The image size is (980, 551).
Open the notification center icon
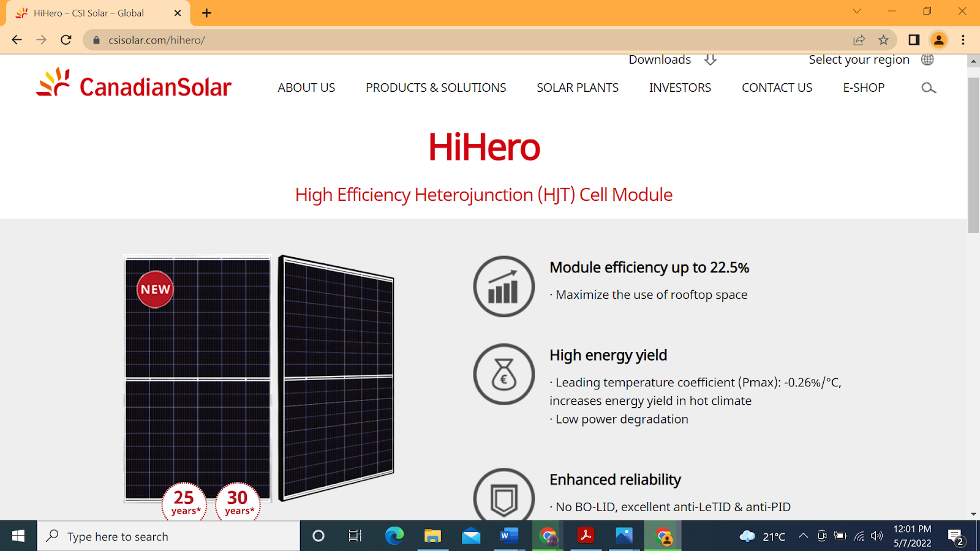[957, 537]
